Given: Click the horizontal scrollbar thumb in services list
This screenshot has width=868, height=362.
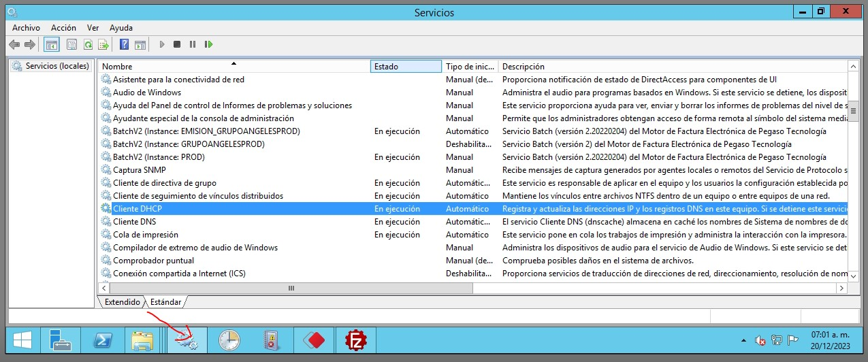Looking at the screenshot, I should click(x=292, y=289).
